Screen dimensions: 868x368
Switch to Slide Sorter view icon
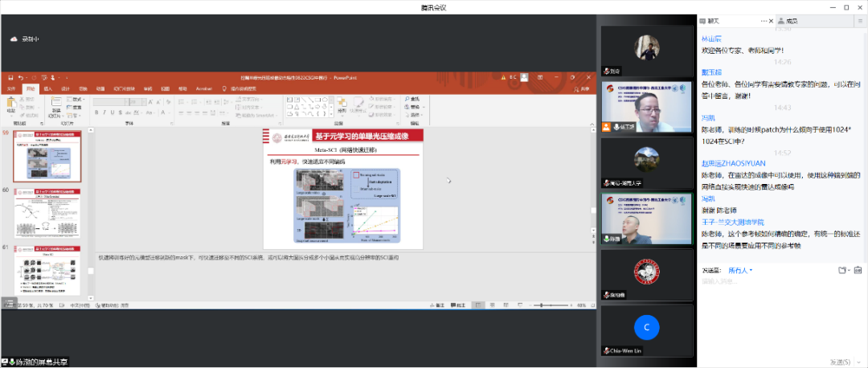pos(492,305)
